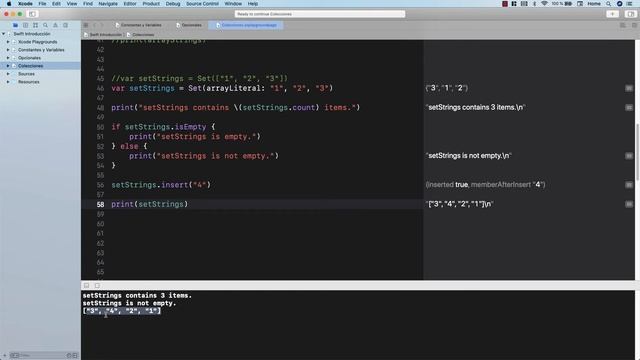The image size is (640, 360).
Task: Add an editor with the split icon at right
Action: (x=634, y=25)
